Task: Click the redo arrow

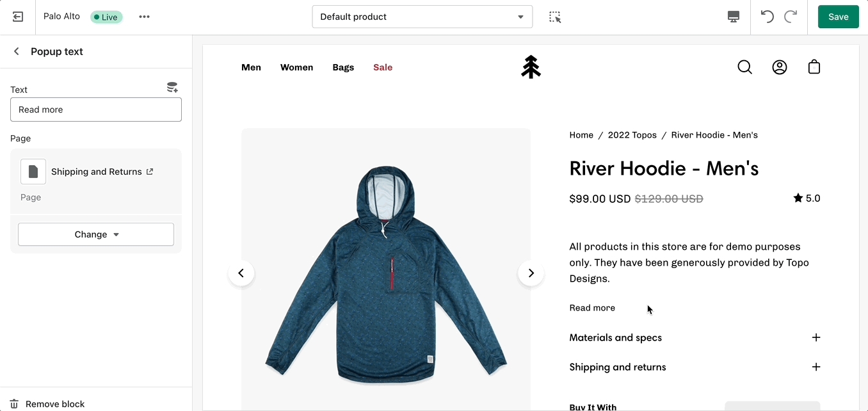Action: (791, 17)
